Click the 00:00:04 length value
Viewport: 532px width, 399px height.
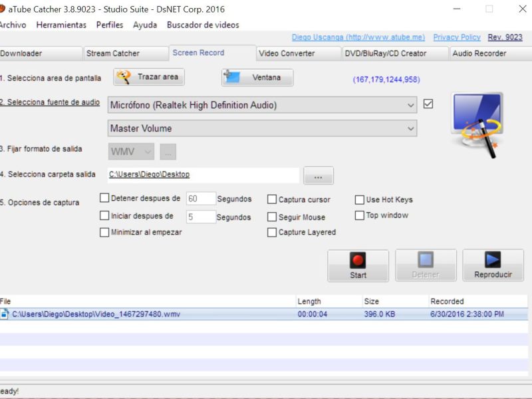tap(313, 314)
